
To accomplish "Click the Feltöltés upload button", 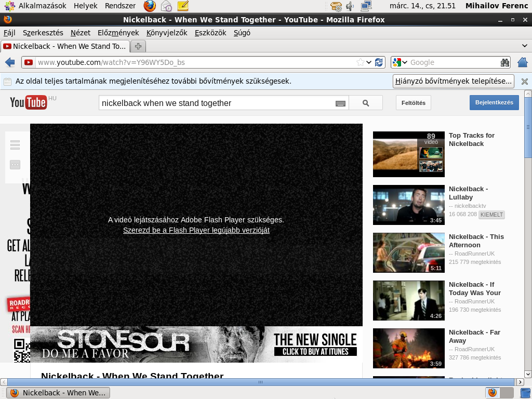I will tap(413, 103).
